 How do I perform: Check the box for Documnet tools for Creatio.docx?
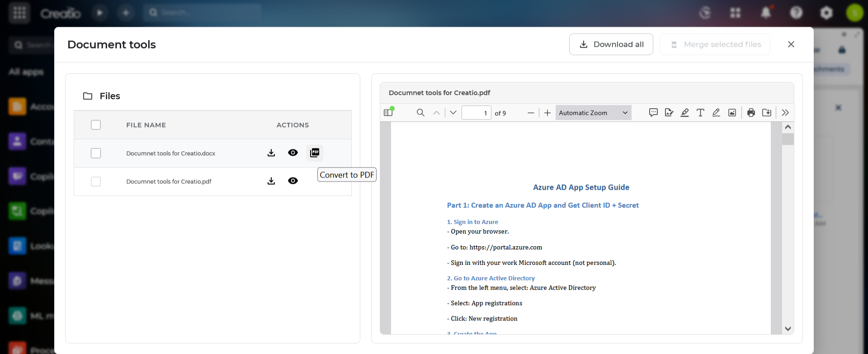[96, 153]
